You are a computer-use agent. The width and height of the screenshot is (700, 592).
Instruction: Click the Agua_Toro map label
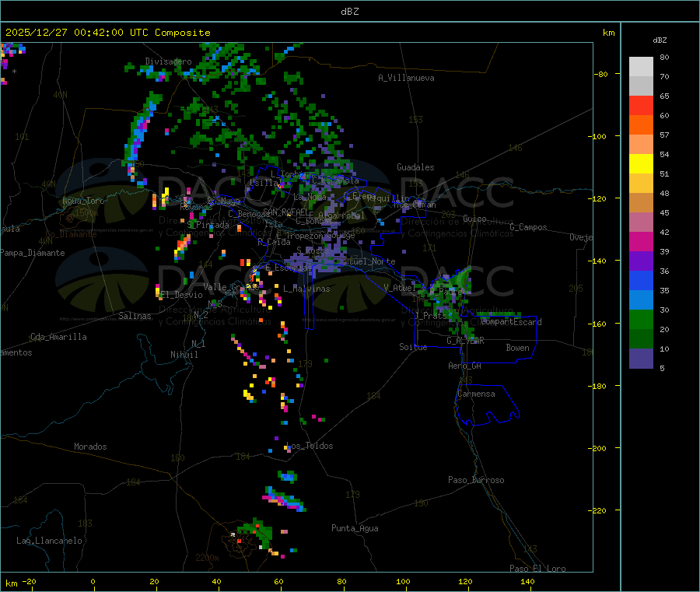pos(83,201)
